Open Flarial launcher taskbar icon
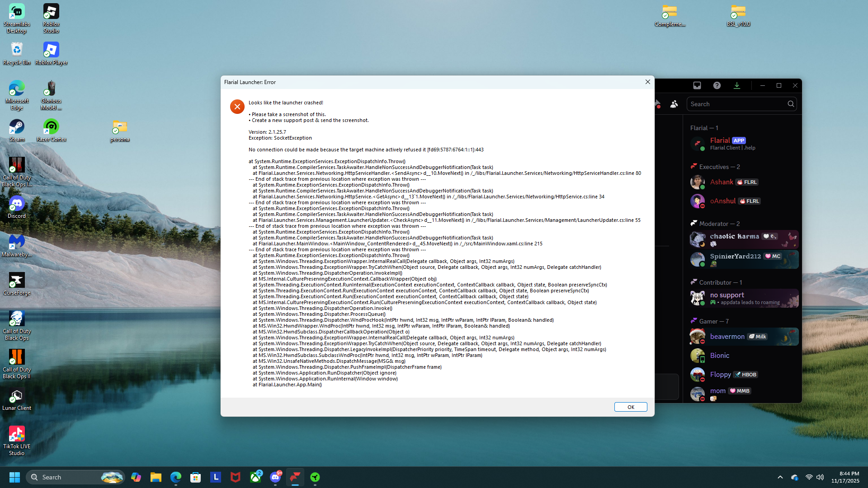This screenshot has width=868, height=488. click(295, 477)
